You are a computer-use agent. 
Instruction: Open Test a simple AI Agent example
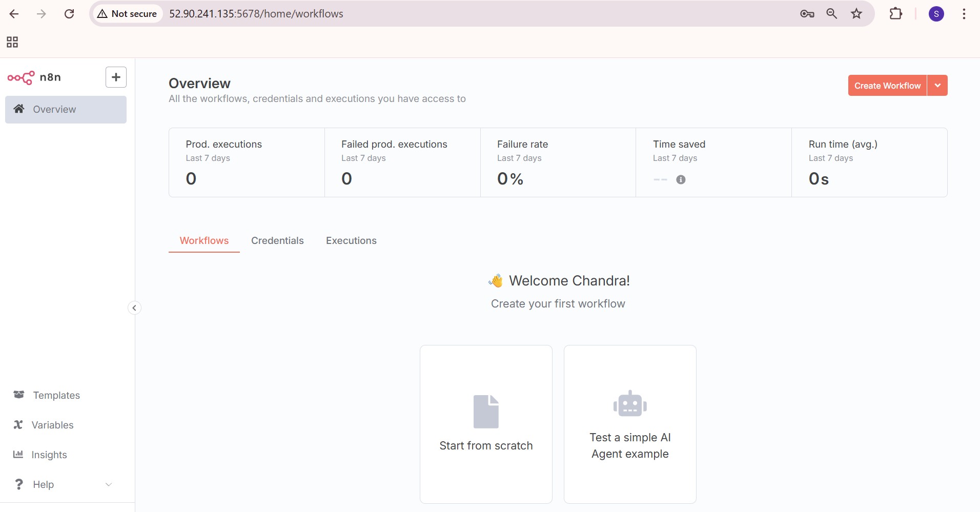click(x=630, y=424)
